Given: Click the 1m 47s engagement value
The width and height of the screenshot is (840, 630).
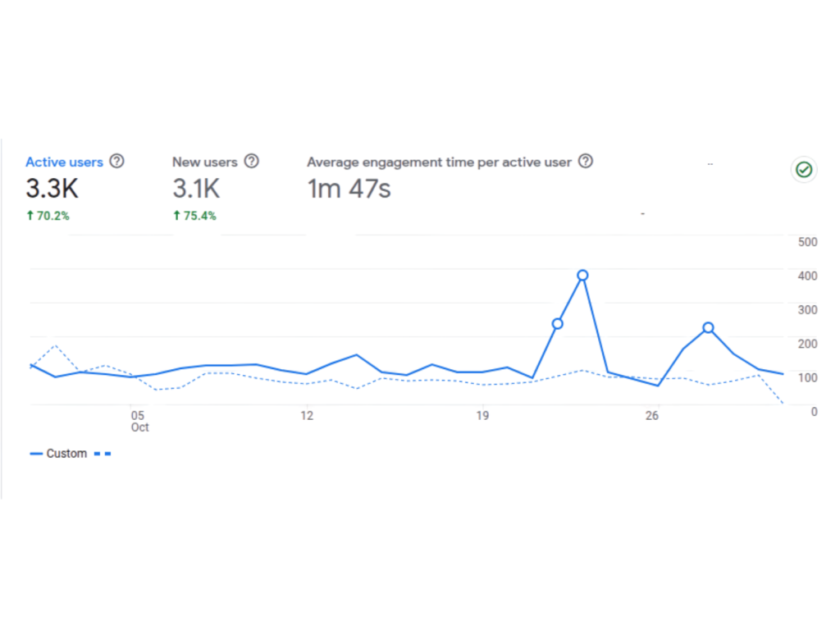Looking at the screenshot, I should (x=349, y=189).
